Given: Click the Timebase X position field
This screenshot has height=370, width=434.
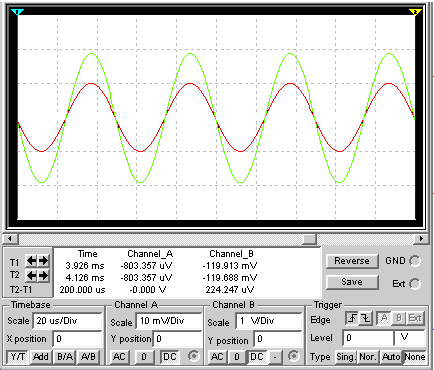Looking at the screenshot, I should coord(77,339).
